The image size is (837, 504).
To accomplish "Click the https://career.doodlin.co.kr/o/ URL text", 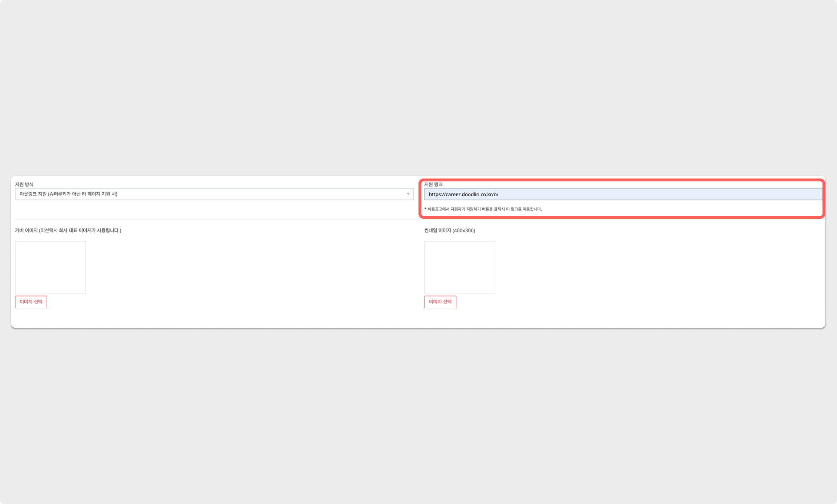I will point(463,194).
